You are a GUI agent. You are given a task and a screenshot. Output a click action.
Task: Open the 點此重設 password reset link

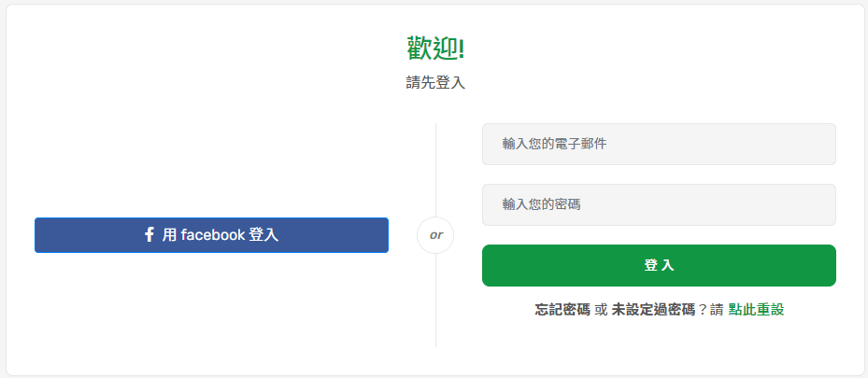click(x=756, y=310)
